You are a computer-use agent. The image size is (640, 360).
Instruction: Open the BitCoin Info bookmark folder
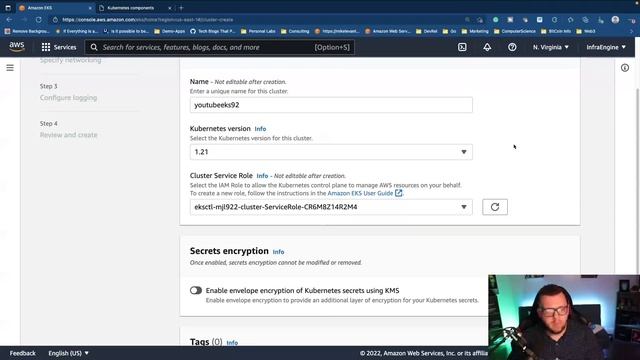pos(556,31)
